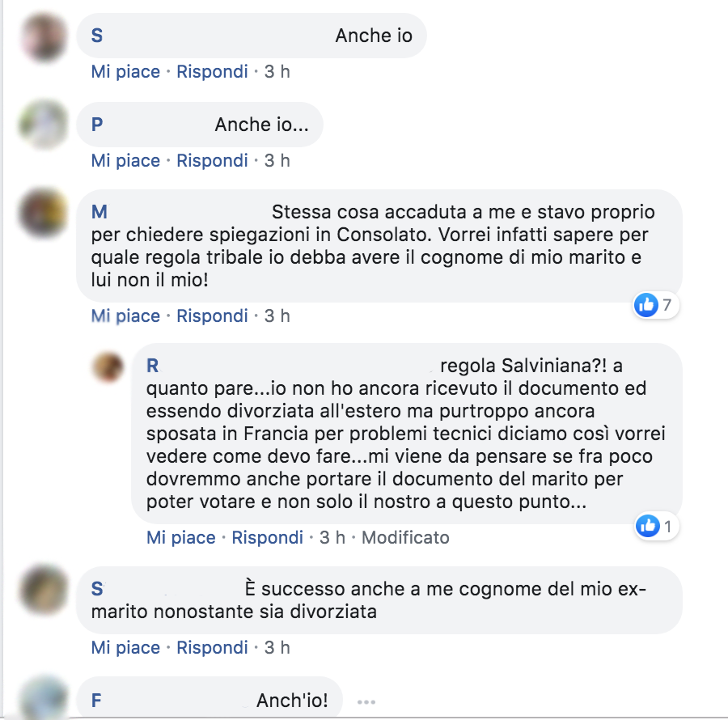Screen dimensions: 728x720
Task: Reply to the first 'Anche io' comment
Action: point(212,72)
